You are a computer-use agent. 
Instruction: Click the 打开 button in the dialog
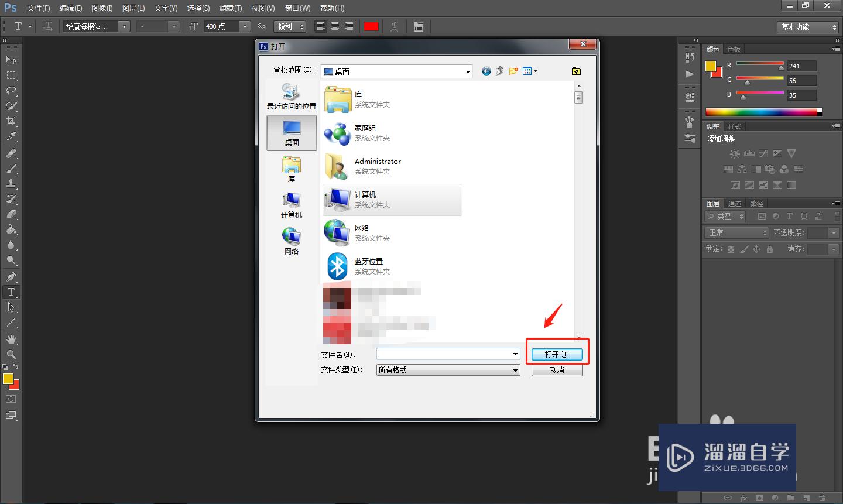point(557,354)
